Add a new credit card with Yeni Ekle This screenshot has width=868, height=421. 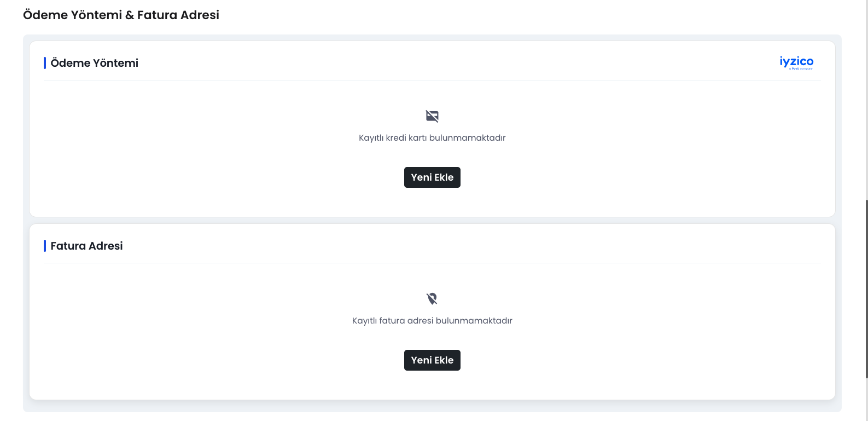tap(432, 177)
